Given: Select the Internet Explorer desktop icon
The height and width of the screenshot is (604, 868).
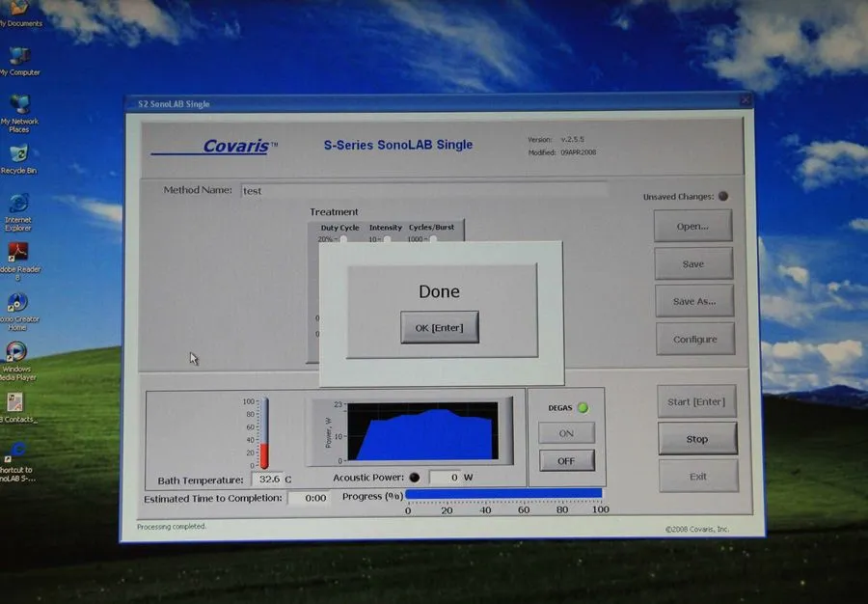Looking at the screenshot, I should (18, 212).
